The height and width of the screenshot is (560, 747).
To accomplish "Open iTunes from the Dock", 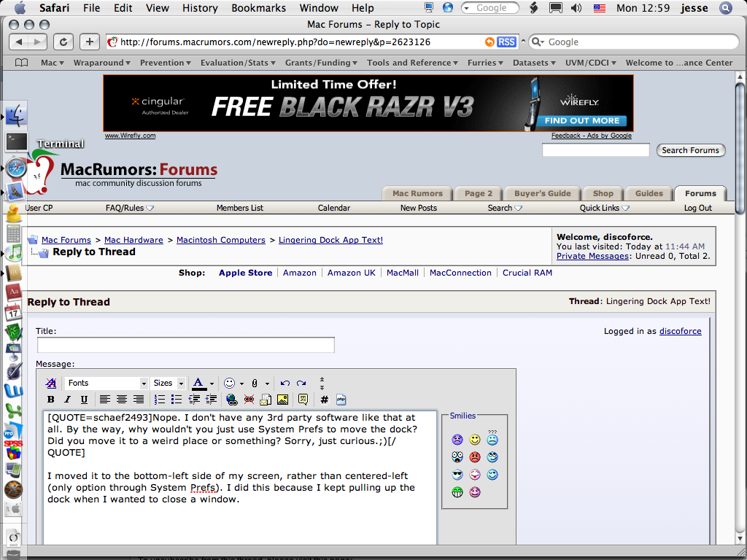I will [15, 252].
